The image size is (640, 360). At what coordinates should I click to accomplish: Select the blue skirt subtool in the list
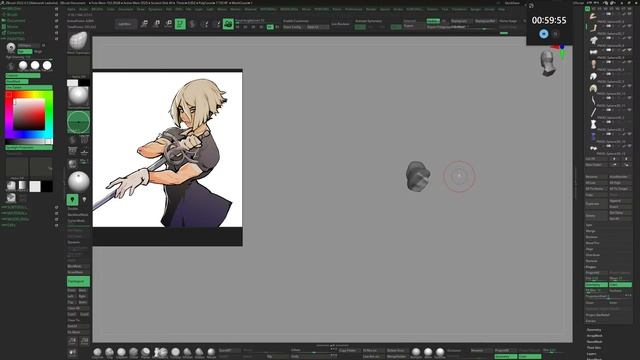tap(593, 136)
